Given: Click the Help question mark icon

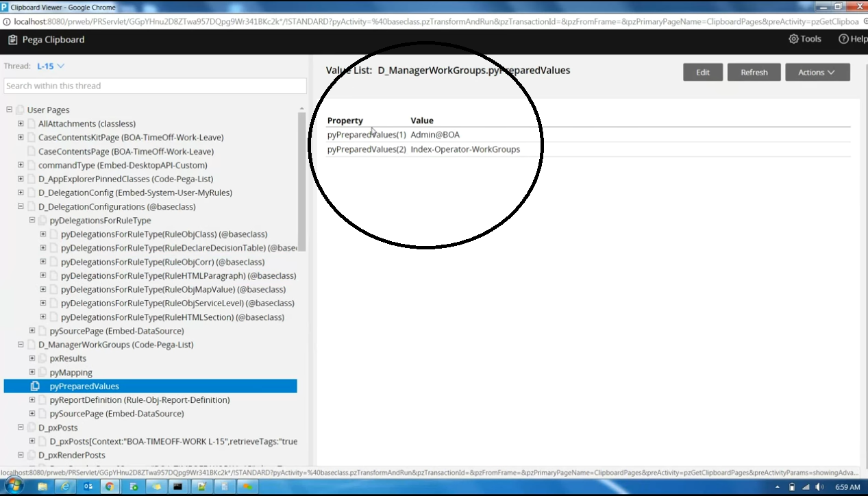Looking at the screenshot, I should coord(845,39).
